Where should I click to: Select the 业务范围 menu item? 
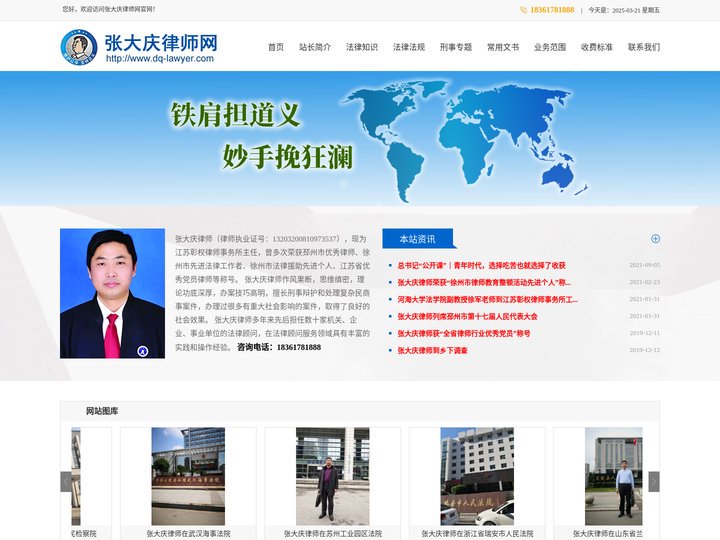(550, 47)
